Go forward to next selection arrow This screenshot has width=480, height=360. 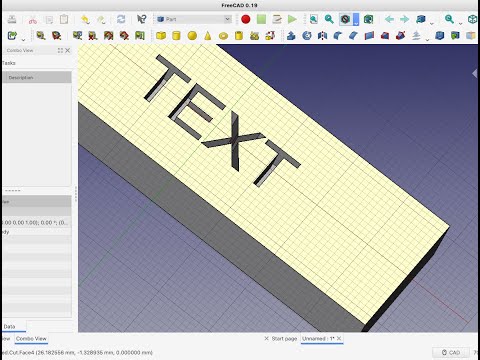pos(405,19)
